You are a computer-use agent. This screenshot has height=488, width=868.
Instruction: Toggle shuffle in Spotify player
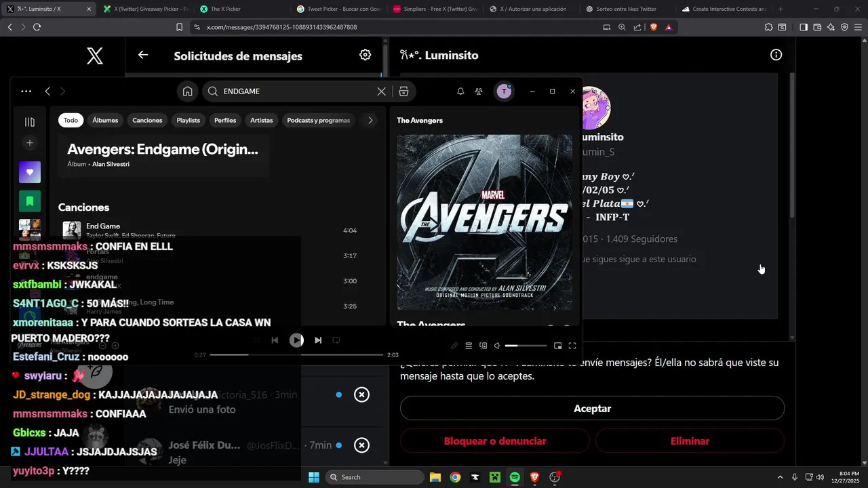tap(256, 340)
